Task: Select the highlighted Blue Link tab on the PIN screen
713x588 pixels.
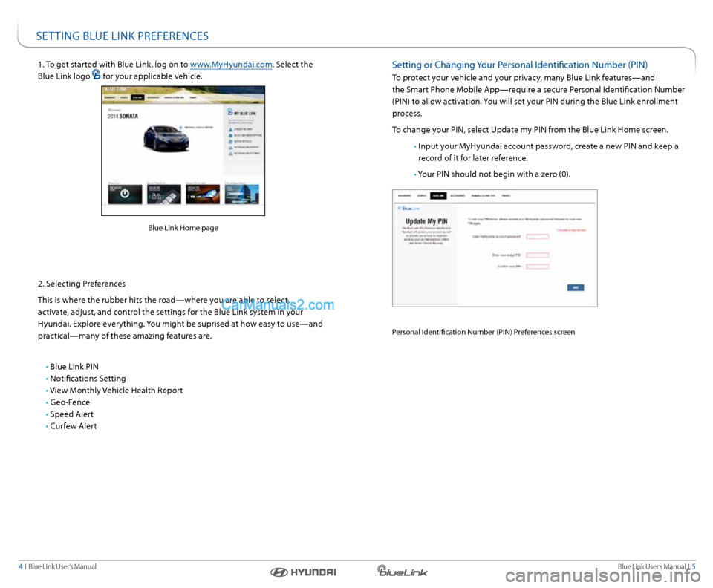Action: pos(438,195)
